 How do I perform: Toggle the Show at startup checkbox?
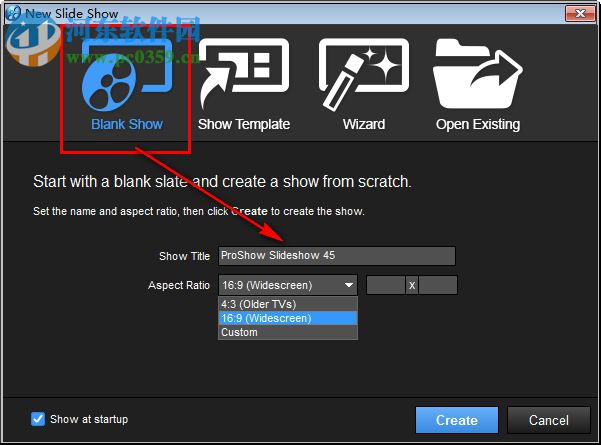(38, 419)
